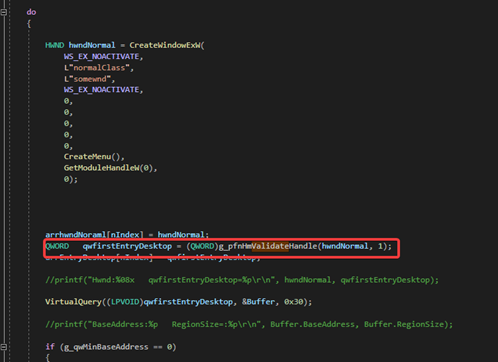Click g_qwMinBaseAddress in the if condition

click(106, 347)
